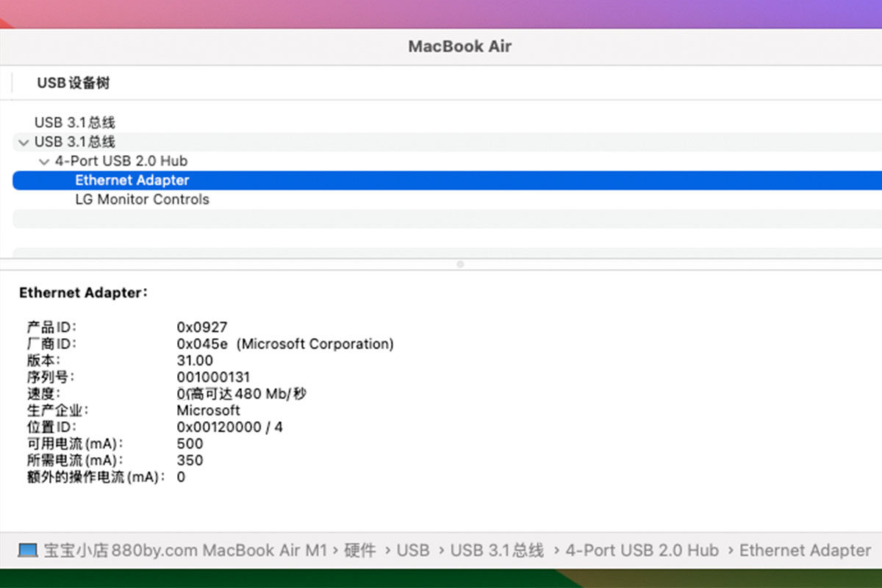Click extra operating current value 0
Viewport: 882px width, 588px height.
click(x=181, y=478)
